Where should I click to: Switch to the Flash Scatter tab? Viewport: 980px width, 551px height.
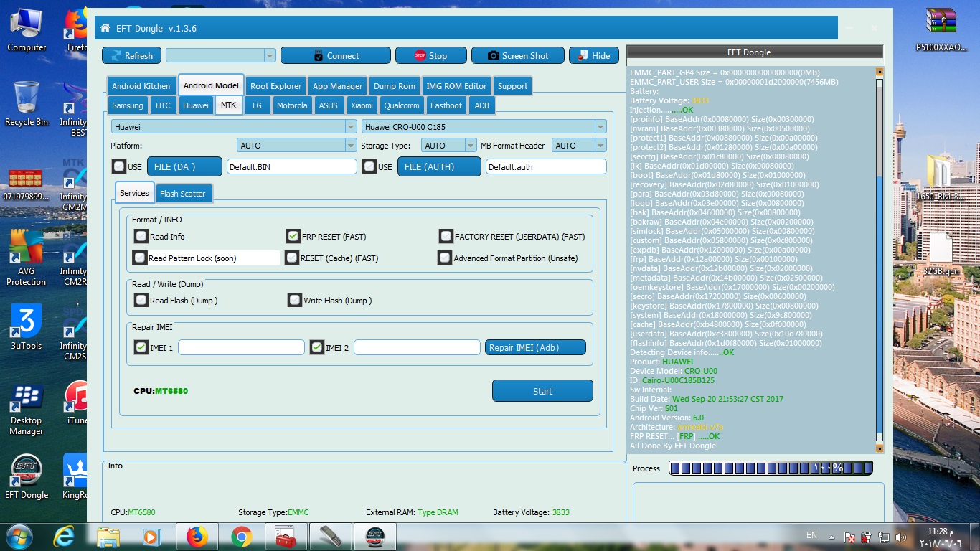click(x=183, y=193)
